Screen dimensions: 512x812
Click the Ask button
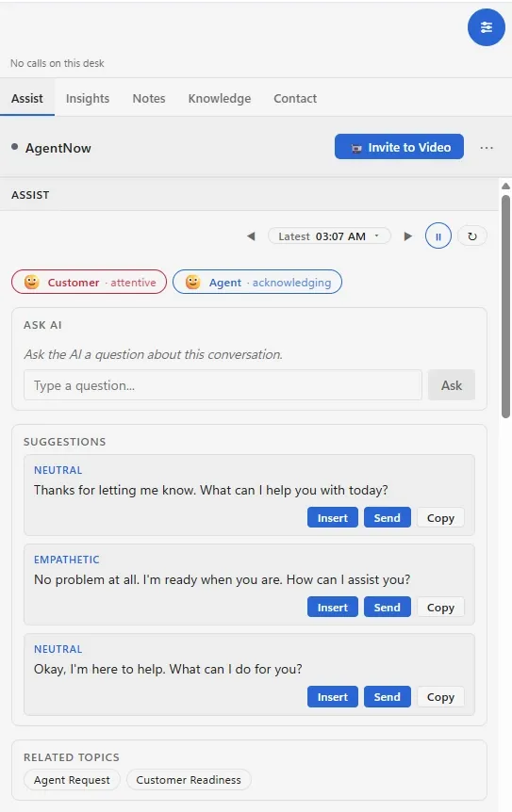tap(452, 385)
